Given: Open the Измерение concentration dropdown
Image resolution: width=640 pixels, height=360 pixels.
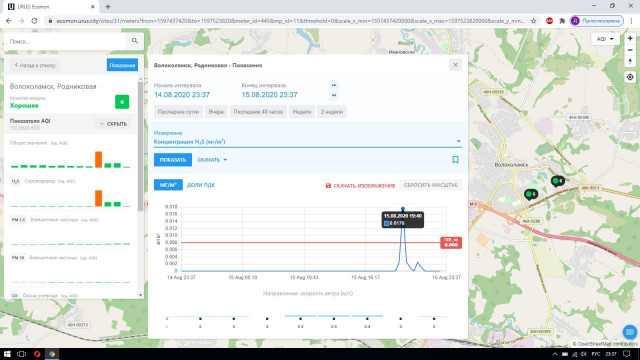Looking at the screenshot, I should tap(308, 142).
